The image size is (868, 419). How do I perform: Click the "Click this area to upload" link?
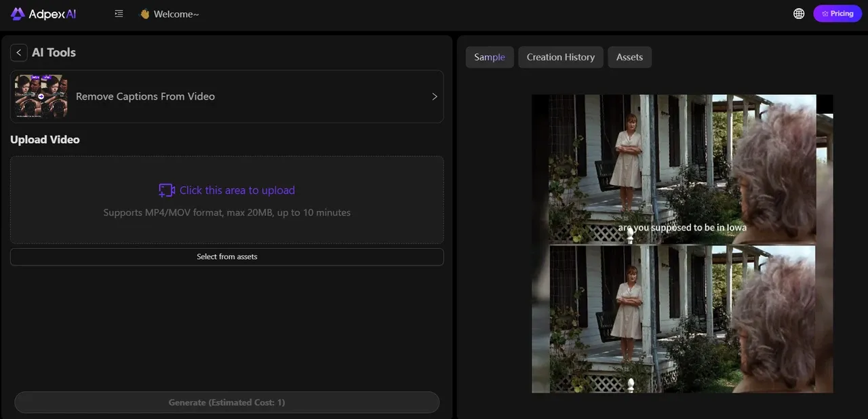coord(237,190)
